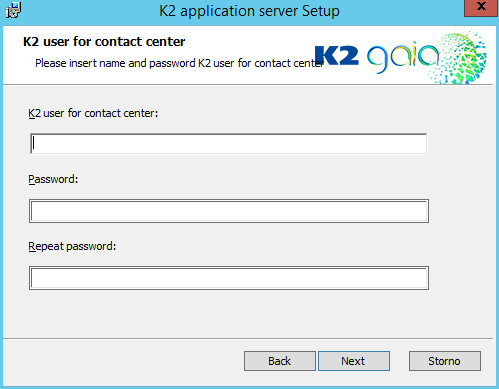Click the text cursor in the username box

pyautogui.click(x=34, y=144)
